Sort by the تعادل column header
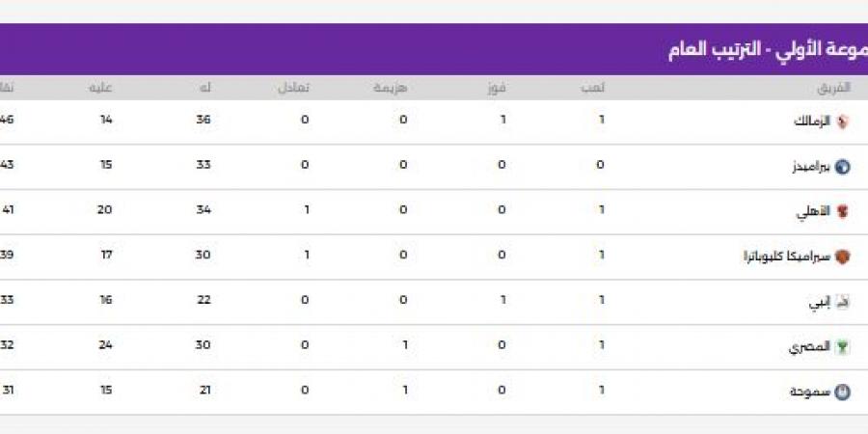The height and width of the screenshot is (434, 868). [x=295, y=88]
